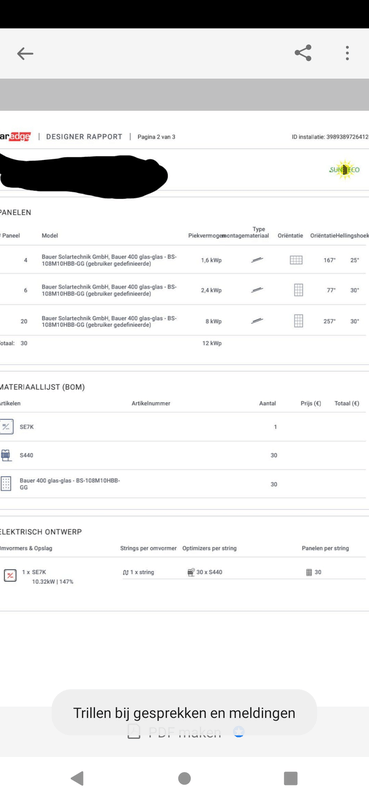
Task: Tap the Android recent apps square
Action: [290, 778]
